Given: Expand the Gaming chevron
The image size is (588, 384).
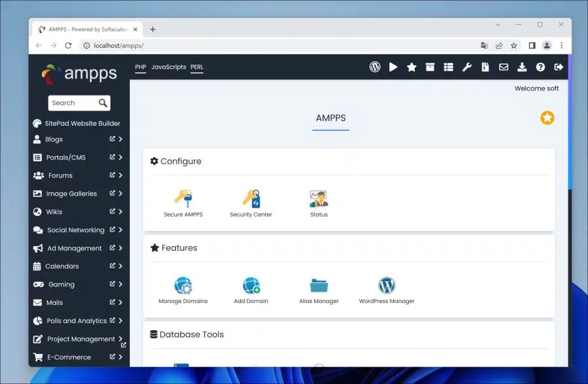Looking at the screenshot, I should [x=120, y=284].
